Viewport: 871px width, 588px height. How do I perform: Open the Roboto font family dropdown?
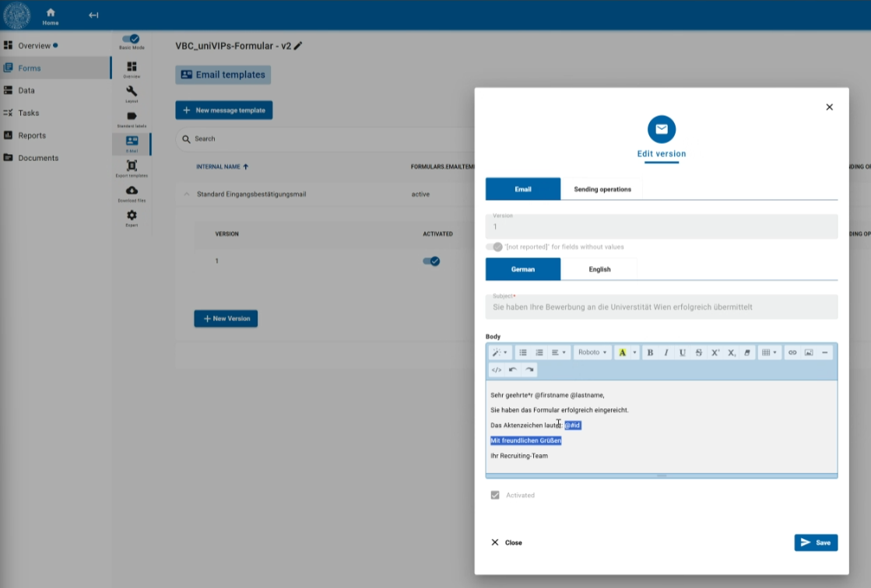(x=592, y=352)
